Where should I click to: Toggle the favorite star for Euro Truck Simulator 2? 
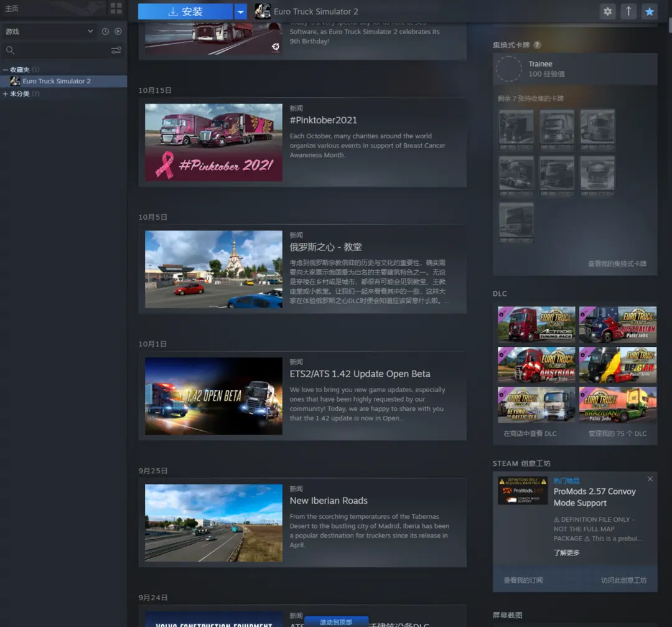click(x=649, y=12)
